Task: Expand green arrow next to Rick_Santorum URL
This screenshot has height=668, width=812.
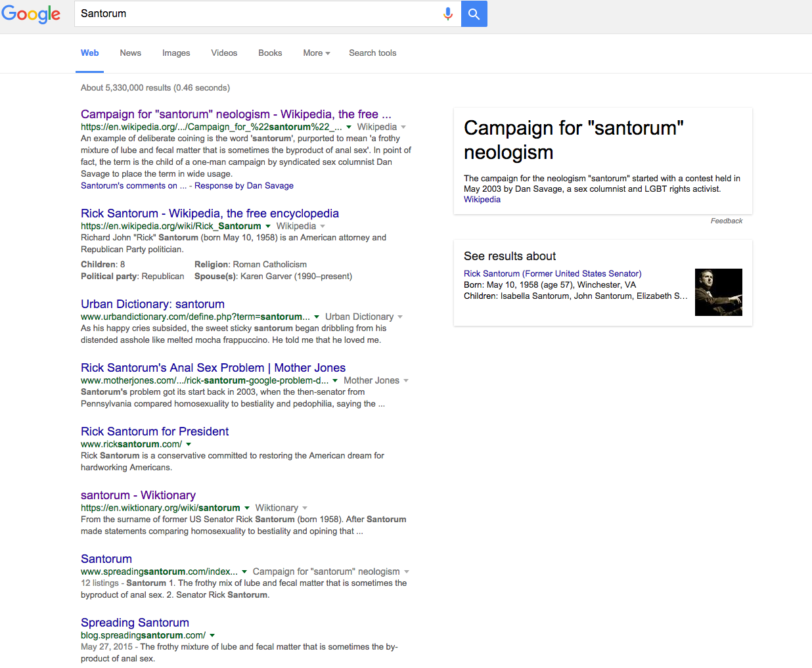Action: coord(268,227)
